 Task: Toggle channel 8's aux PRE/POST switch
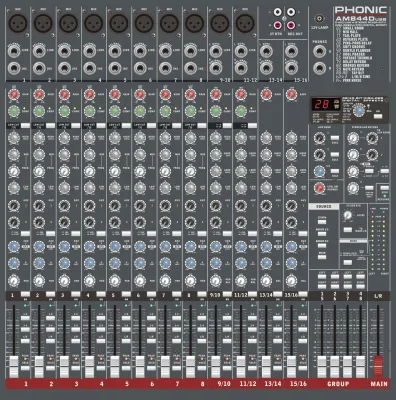coord(202,234)
